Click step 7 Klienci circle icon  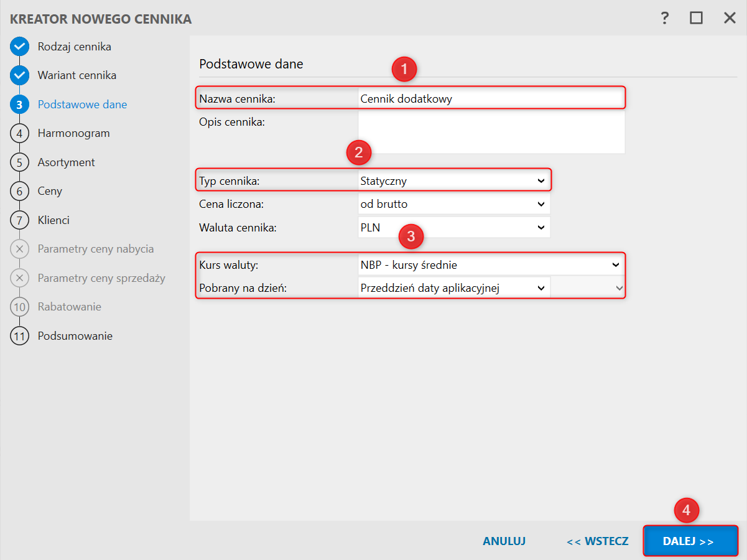[x=20, y=220]
